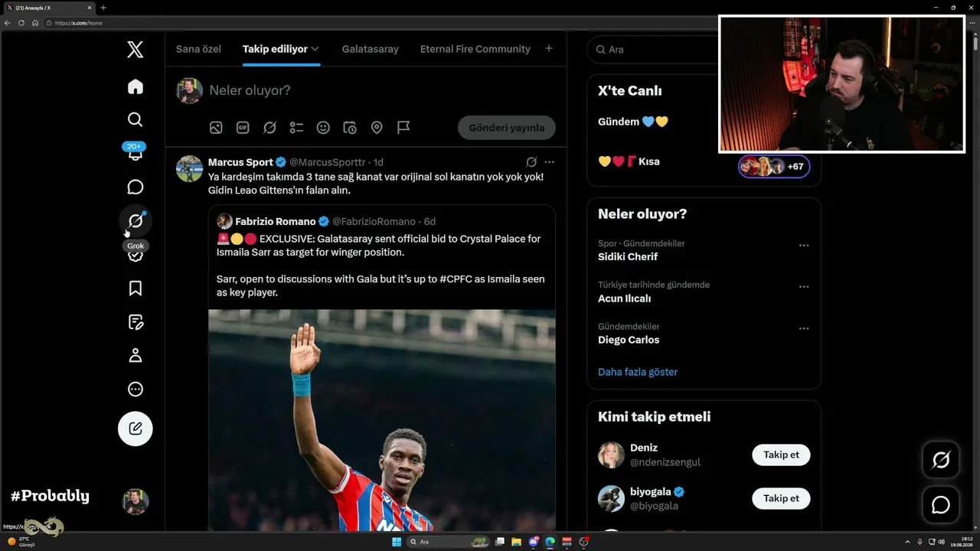
Task: Open options for Acun Ilıcalı trend
Action: [x=804, y=287]
